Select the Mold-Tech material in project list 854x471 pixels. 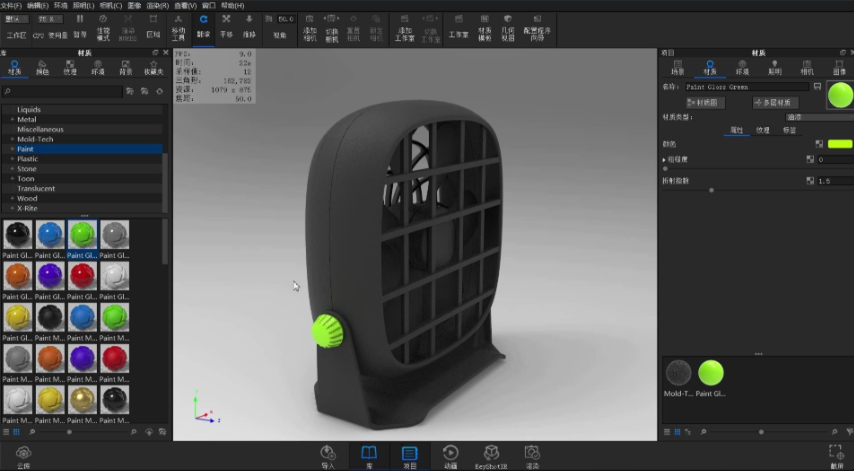coord(678,374)
